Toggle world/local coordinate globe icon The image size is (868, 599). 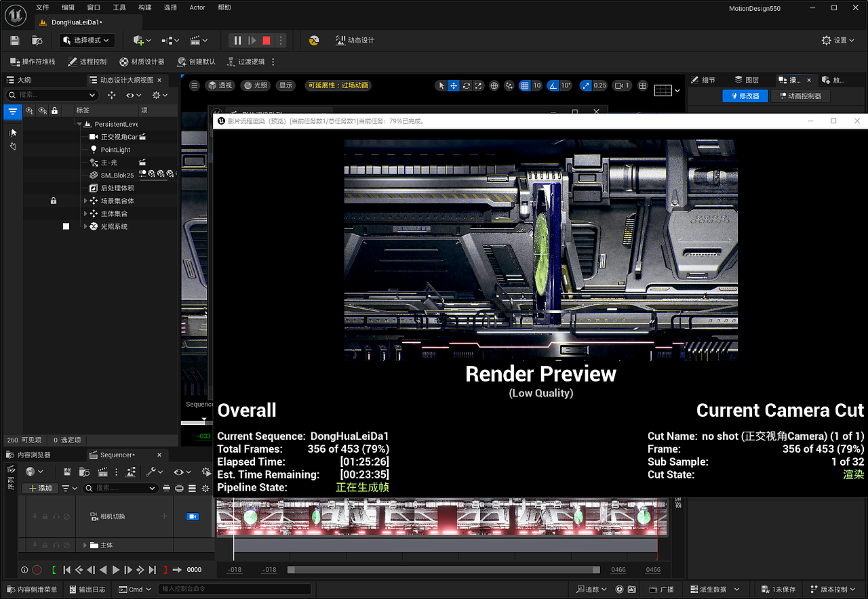click(x=494, y=86)
